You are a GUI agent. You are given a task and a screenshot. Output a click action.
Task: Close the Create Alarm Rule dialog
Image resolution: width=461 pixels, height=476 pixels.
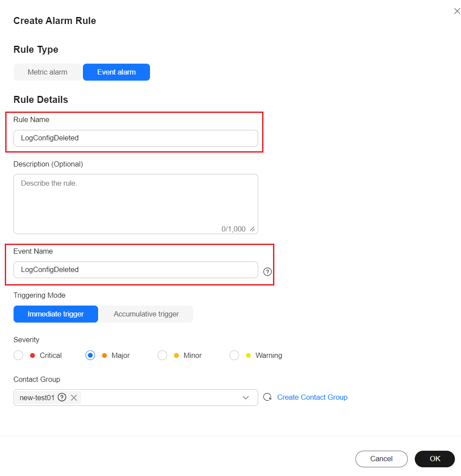point(457,11)
